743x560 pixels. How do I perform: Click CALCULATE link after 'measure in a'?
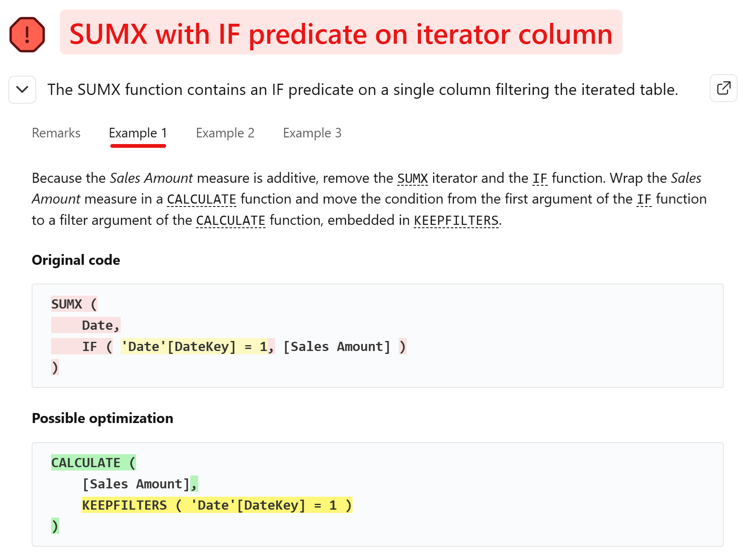point(201,199)
